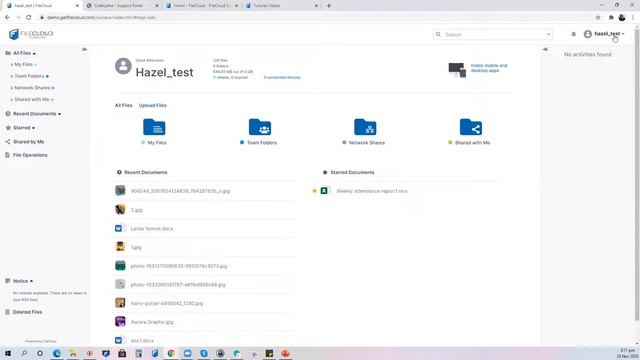Open the Shared with Me folder icon
The height and width of the screenshot is (360, 640).
[x=471, y=127]
